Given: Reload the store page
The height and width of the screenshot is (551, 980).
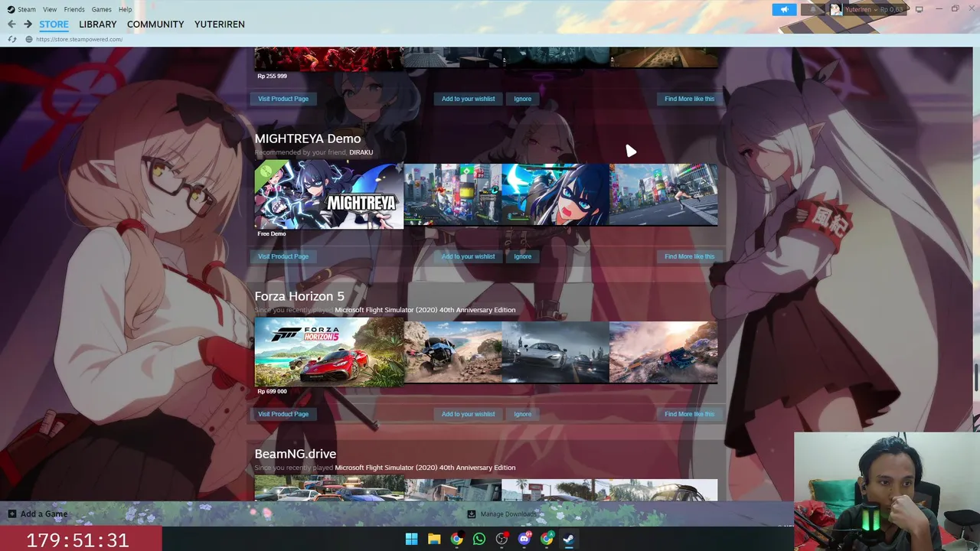Looking at the screenshot, I should (12, 39).
